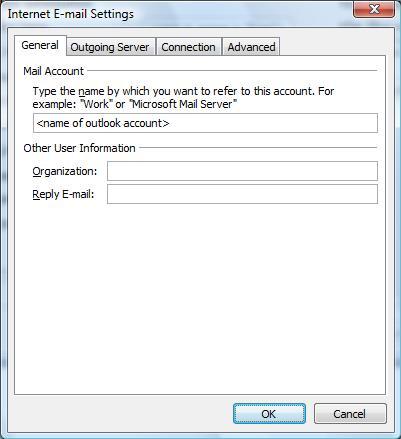Click the Organization label
401x439 pixels.
[65, 171]
